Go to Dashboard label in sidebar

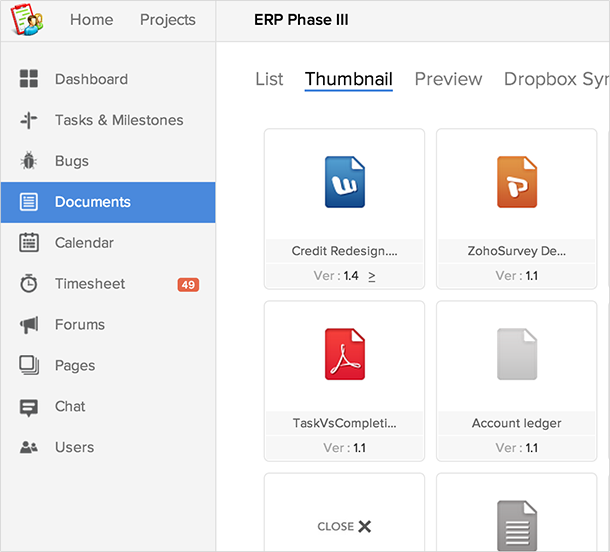(x=91, y=79)
